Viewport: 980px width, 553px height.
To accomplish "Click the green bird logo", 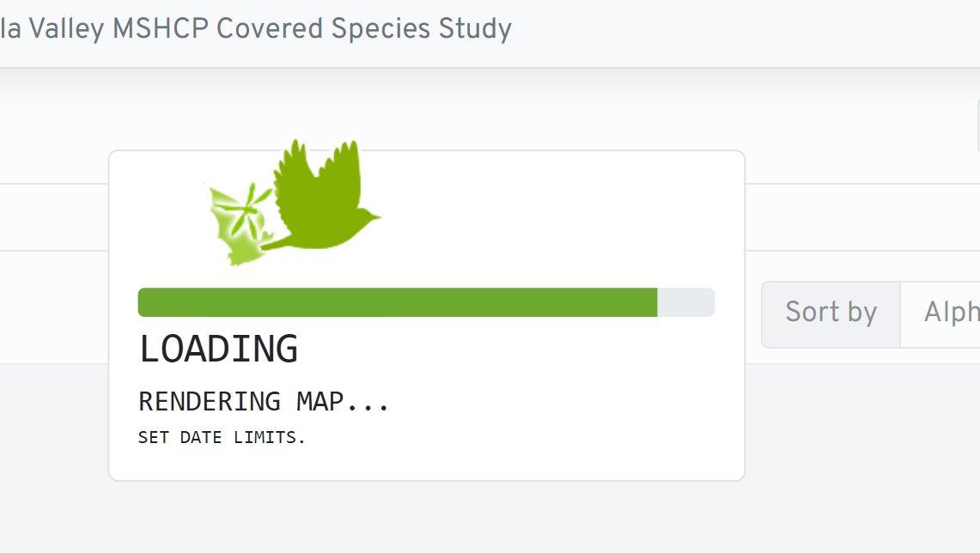I will (x=322, y=202).
